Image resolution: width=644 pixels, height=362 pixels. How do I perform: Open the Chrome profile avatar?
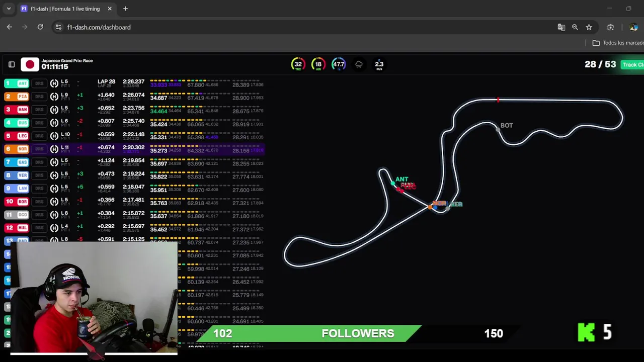pyautogui.click(x=633, y=27)
